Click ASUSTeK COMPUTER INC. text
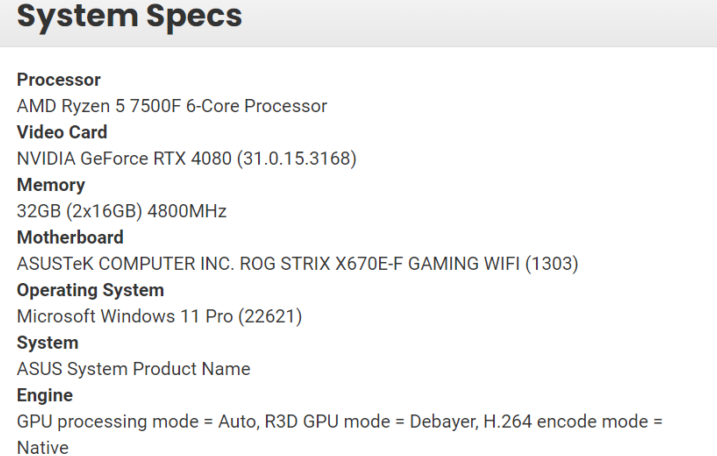 [x=125, y=264]
